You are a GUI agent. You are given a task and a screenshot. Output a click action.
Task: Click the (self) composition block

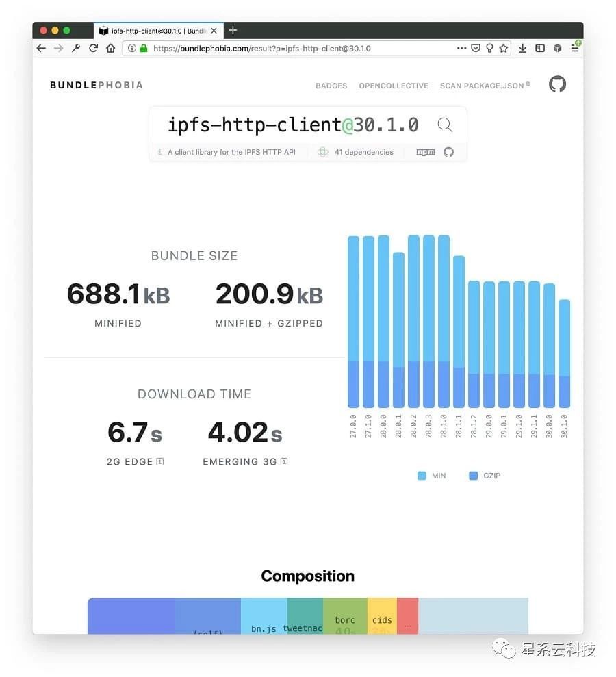(x=208, y=615)
